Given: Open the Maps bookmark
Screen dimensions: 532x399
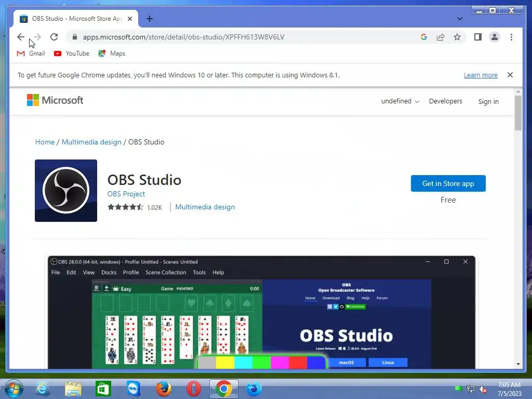Looking at the screenshot, I should pyautogui.click(x=112, y=54).
